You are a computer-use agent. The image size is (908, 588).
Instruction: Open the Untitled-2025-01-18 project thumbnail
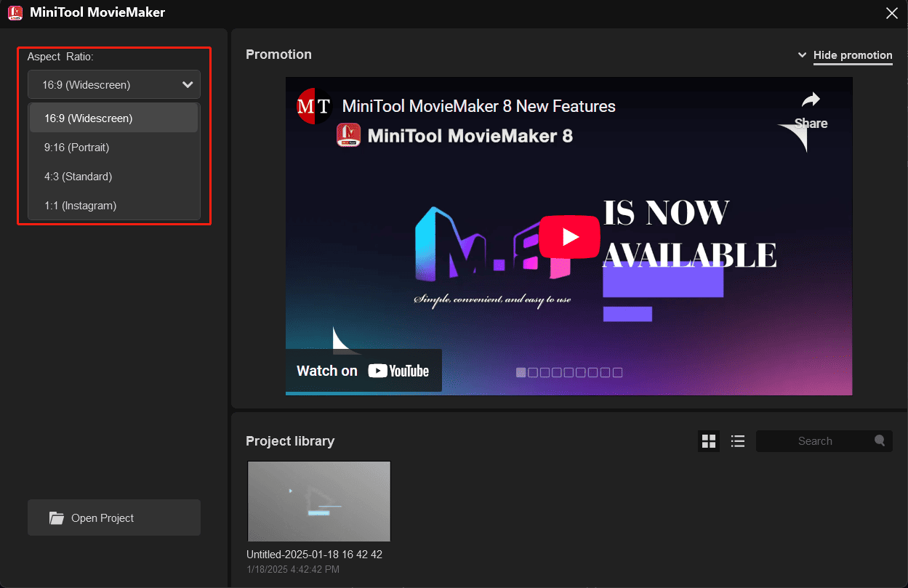point(319,502)
